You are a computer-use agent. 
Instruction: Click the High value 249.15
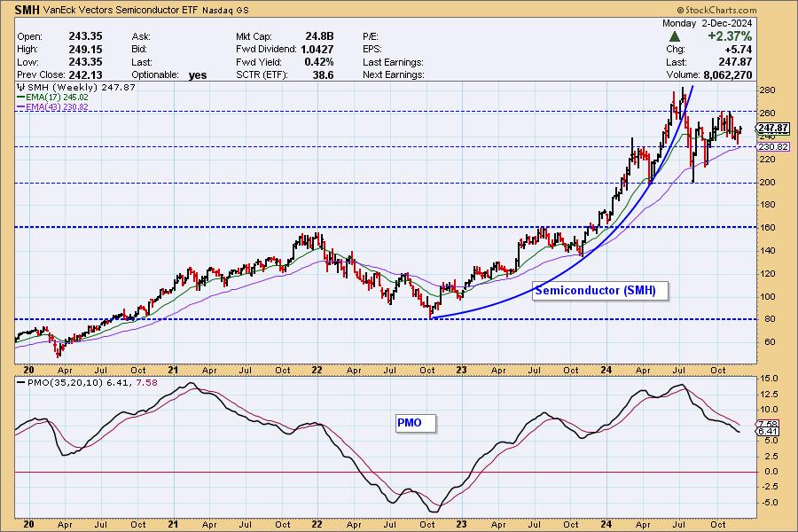pyautogui.click(x=85, y=50)
